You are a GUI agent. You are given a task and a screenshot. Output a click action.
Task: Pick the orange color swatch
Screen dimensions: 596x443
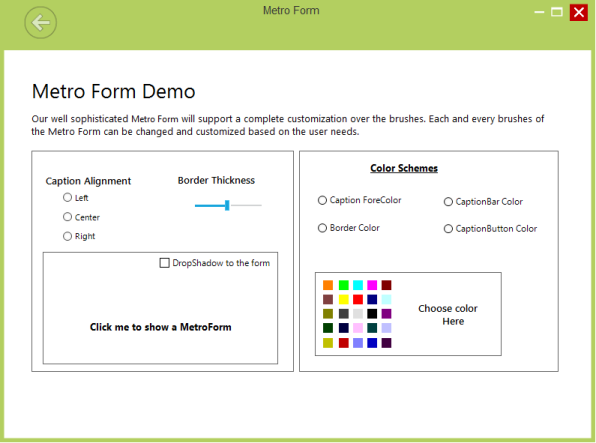click(x=328, y=285)
